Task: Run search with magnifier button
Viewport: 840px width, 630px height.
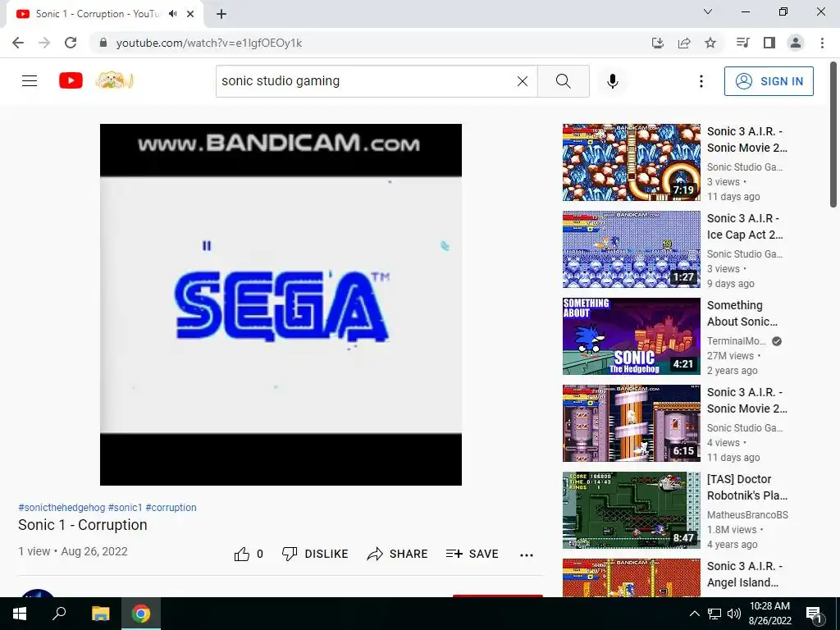Action: (x=563, y=81)
